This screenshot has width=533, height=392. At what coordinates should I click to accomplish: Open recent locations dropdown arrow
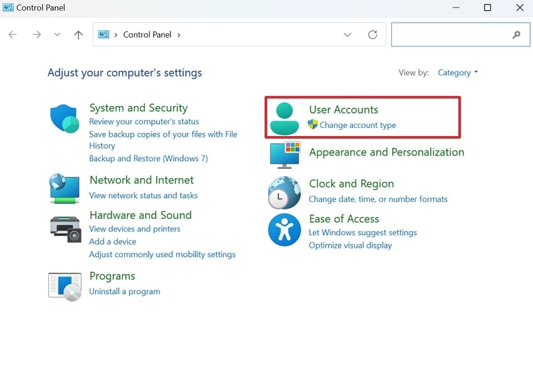coord(57,34)
